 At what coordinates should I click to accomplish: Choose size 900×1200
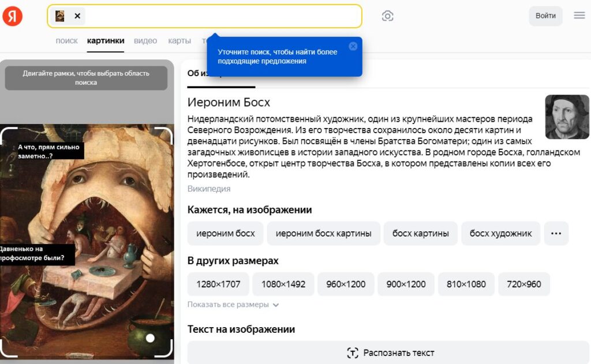[x=406, y=284]
